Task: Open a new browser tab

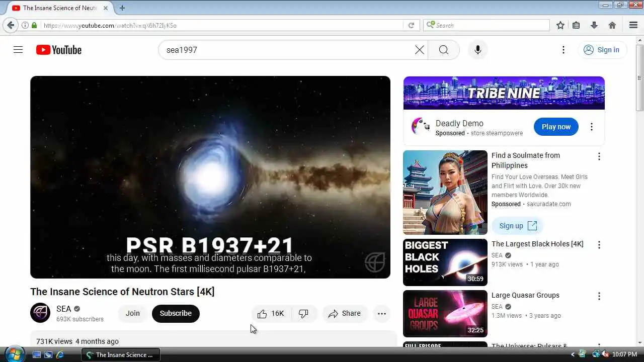Action: pyautogui.click(x=122, y=8)
